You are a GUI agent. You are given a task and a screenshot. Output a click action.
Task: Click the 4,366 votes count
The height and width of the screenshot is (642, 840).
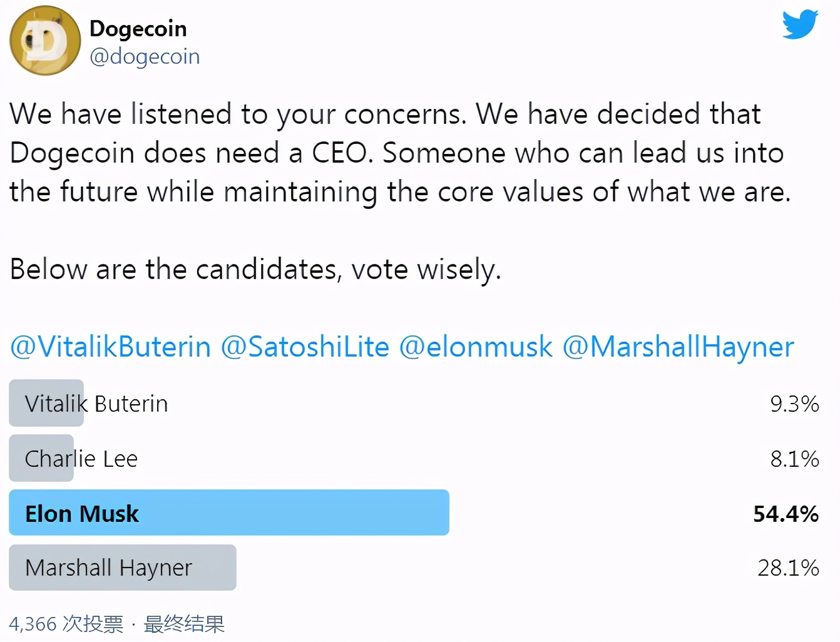coord(66,624)
